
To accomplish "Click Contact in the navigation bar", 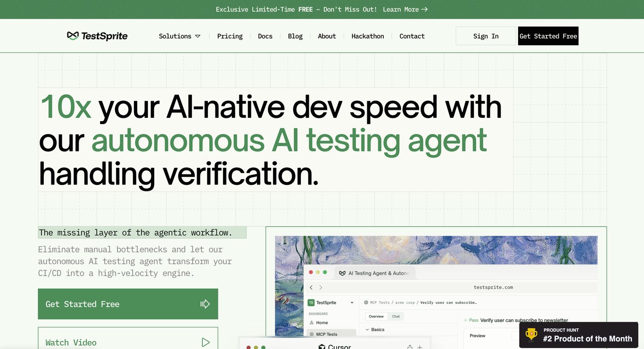I will tap(412, 36).
